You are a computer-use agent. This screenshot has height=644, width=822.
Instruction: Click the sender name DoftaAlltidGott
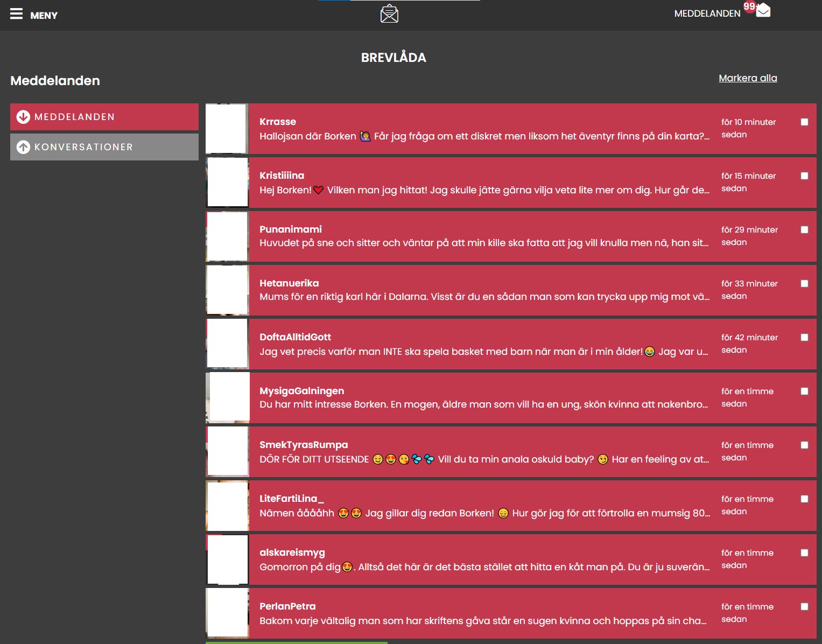295,337
